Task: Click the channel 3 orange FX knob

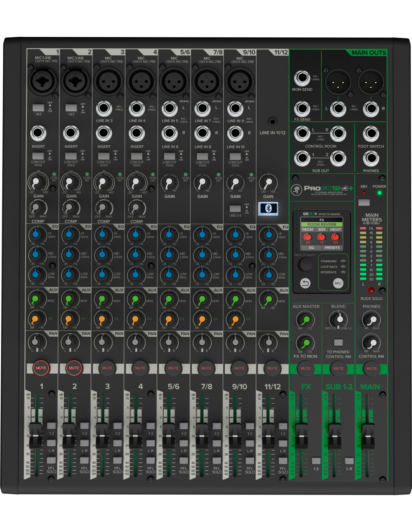Action: tap(102, 319)
